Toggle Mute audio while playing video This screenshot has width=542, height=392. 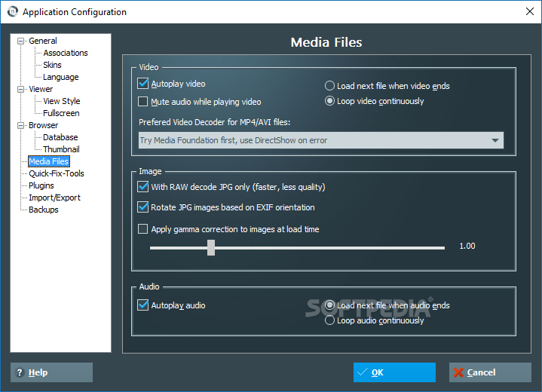click(142, 102)
